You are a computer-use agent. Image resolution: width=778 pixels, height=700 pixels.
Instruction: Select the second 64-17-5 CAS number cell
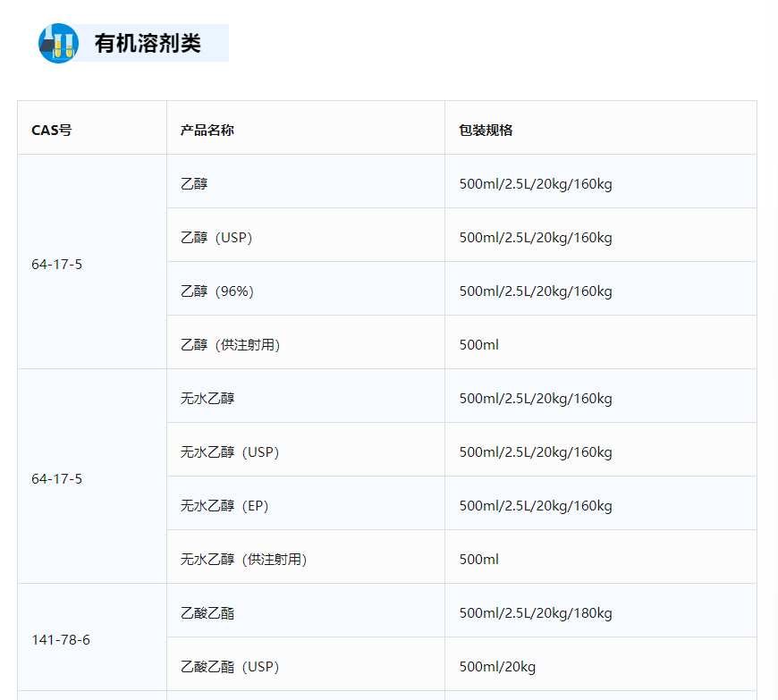click(56, 479)
